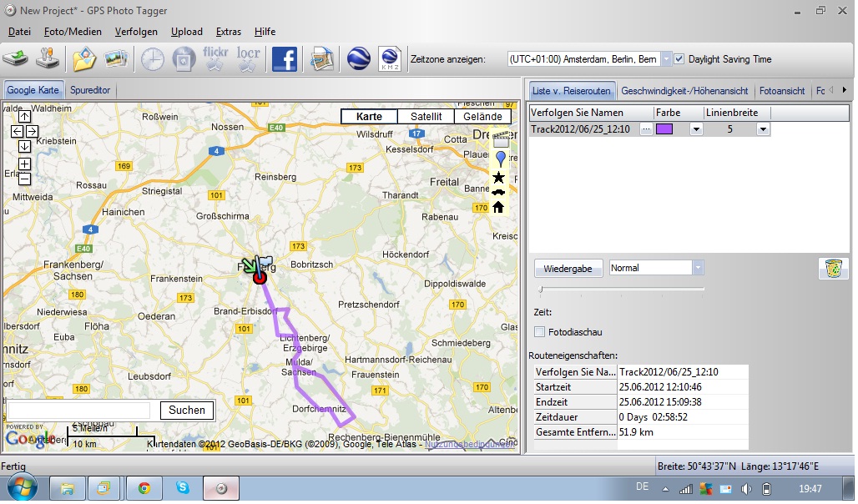Zoom out on the map with minus
Image resolution: width=858 pixels, height=504 pixels.
[x=25, y=179]
